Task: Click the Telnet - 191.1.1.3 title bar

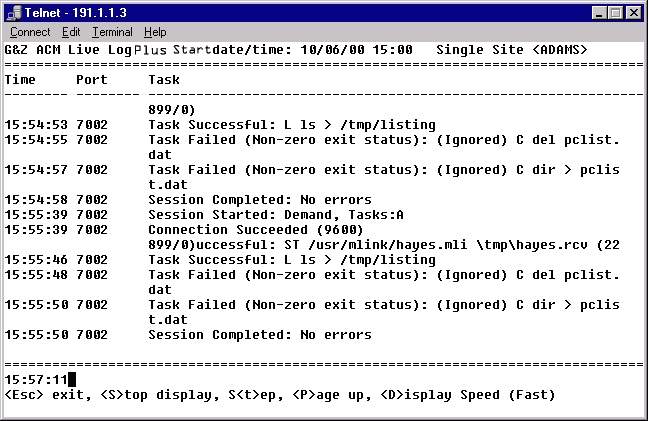Action: [x=300, y=12]
